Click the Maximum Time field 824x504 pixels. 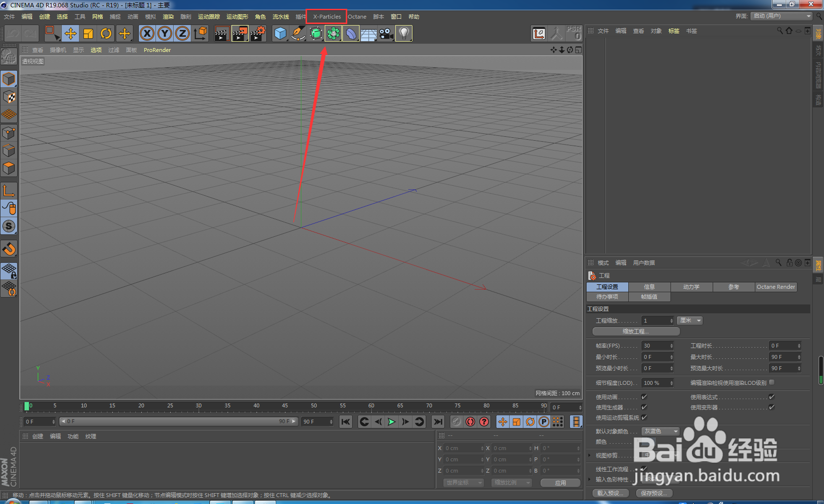tap(785, 357)
